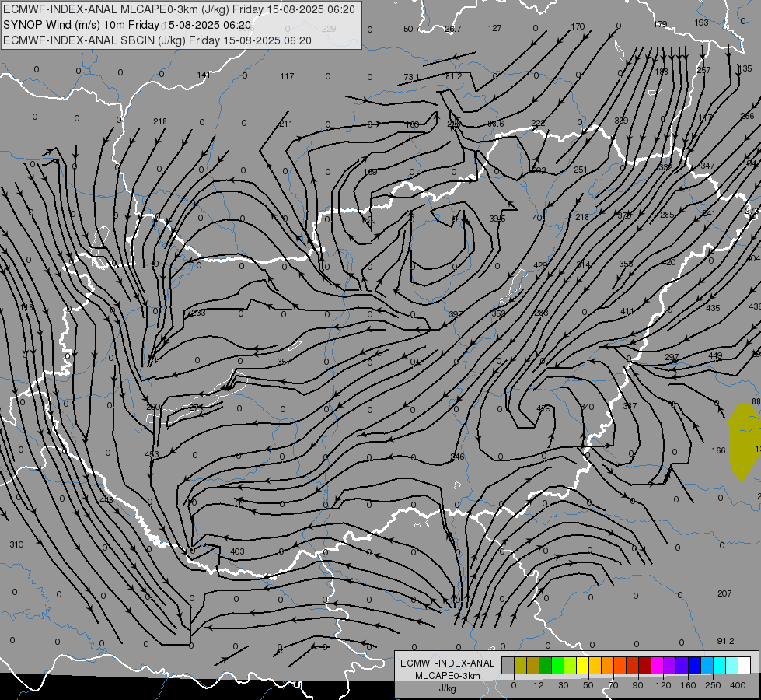Image resolution: width=761 pixels, height=700 pixels.
Task: Select the SYNOP Wind 10m header line
Action: pos(127,25)
